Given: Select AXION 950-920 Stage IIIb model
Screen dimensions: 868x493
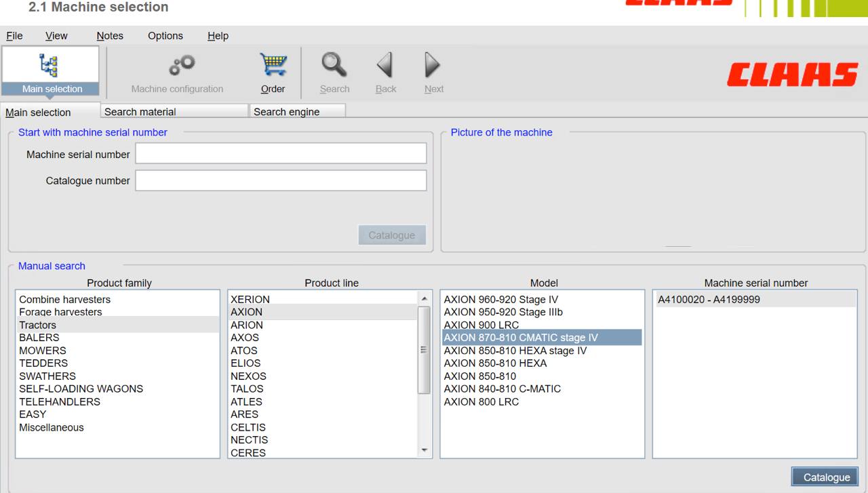Looking at the screenshot, I should pyautogui.click(x=542, y=312).
